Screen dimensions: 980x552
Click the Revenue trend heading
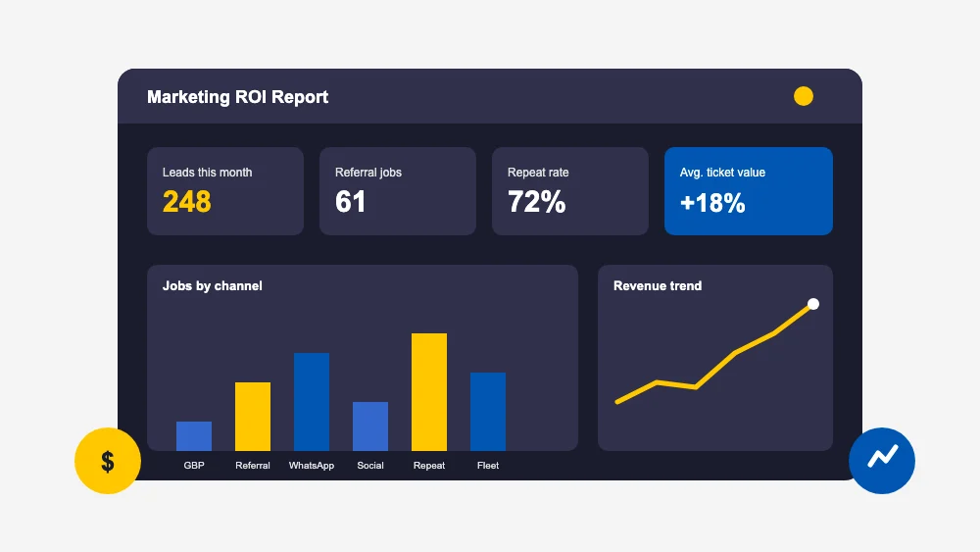click(658, 285)
